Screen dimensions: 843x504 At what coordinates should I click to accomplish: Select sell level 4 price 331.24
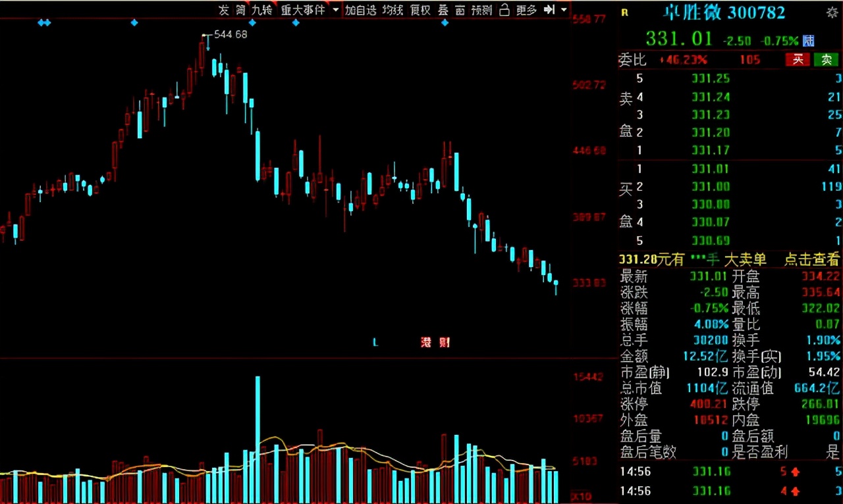click(711, 97)
